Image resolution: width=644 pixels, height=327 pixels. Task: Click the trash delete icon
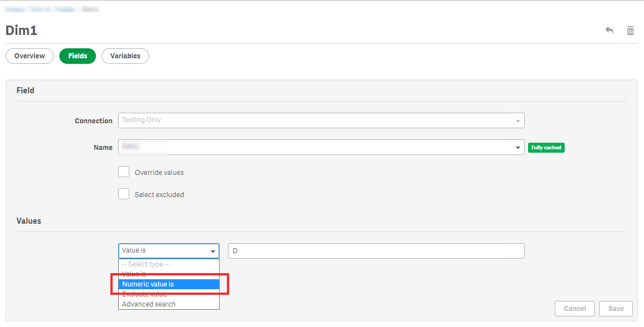point(630,31)
